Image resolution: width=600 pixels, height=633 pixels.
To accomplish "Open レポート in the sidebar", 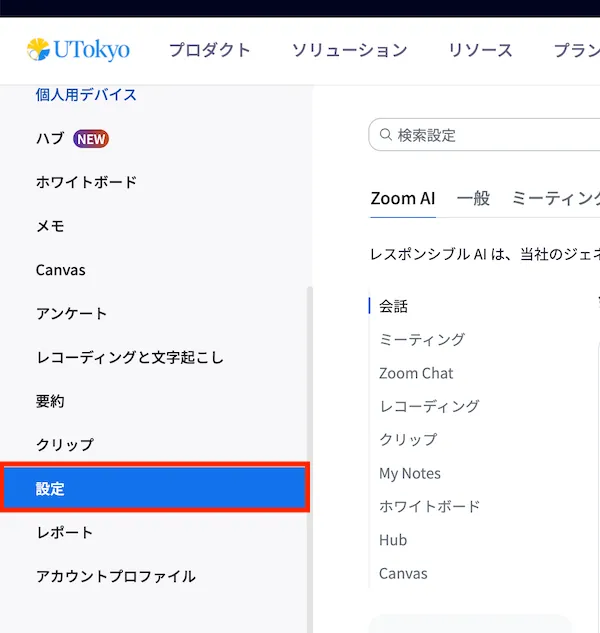I will pyautogui.click(x=65, y=532).
